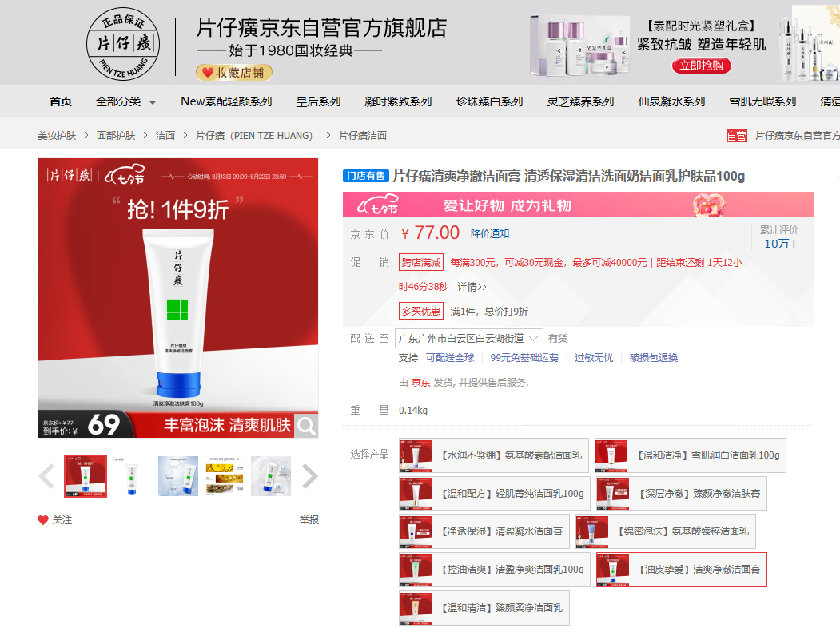Open the 珍珠臻白系列 tab

point(489,101)
